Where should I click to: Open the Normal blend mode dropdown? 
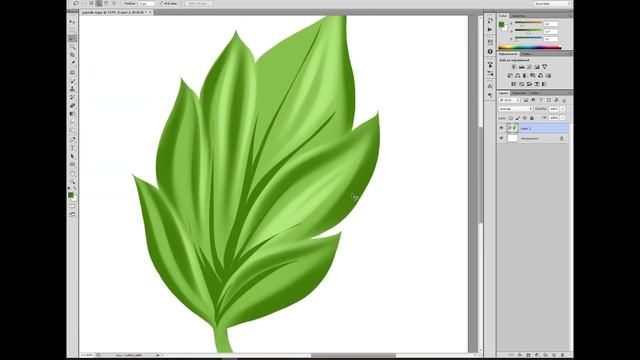[x=516, y=109]
